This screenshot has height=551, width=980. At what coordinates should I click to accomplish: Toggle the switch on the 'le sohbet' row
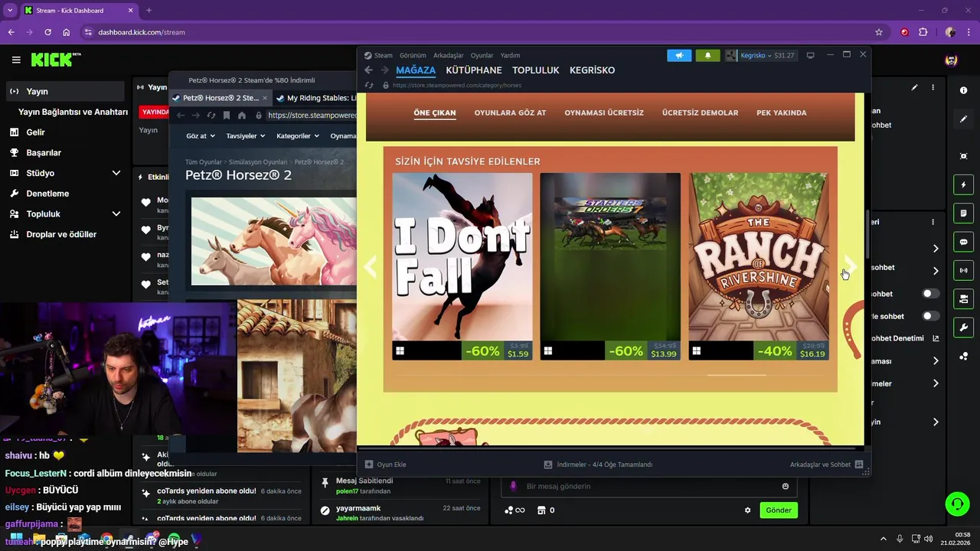[x=931, y=316]
